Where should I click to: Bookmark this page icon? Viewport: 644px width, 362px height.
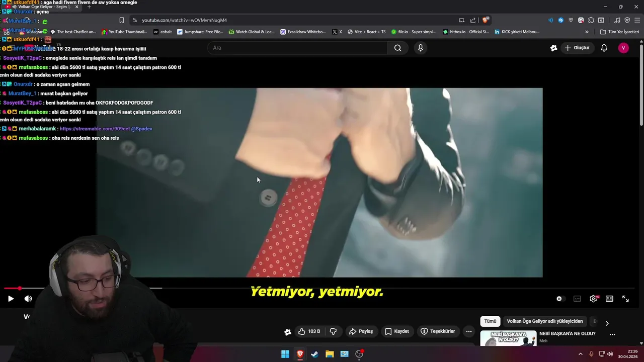(122, 20)
